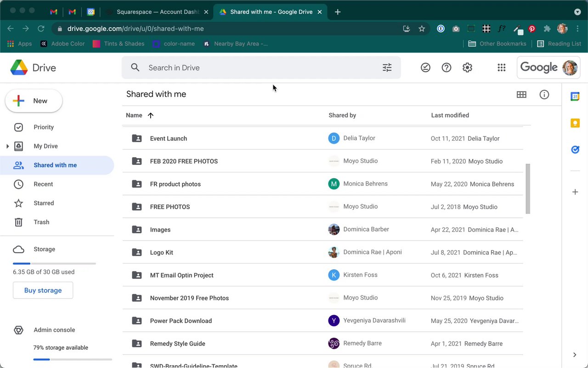Open the Extensions puzzle piece menu
Viewport: 588px width, 368px height.
pos(547,28)
